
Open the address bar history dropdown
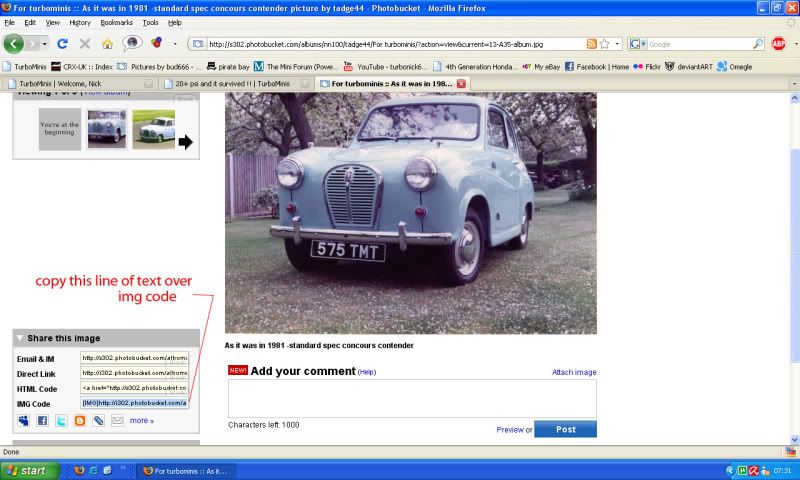point(617,44)
